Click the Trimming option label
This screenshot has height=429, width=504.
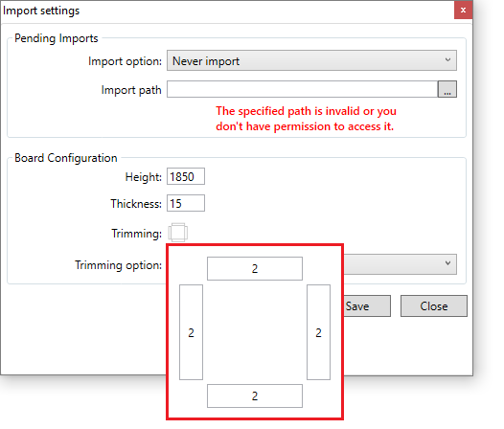pos(118,265)
